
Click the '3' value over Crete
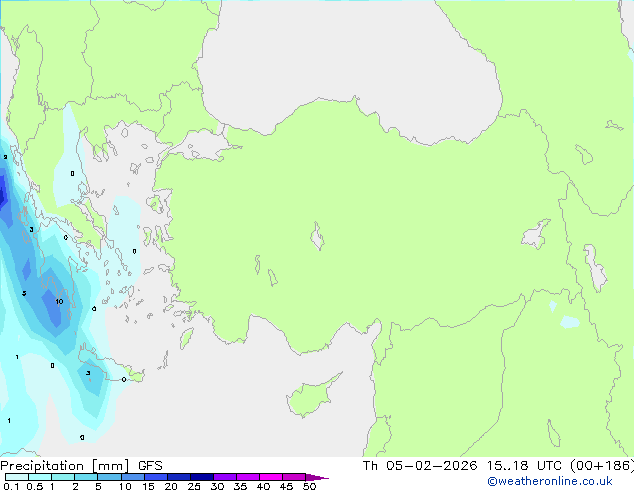(88, 373)
